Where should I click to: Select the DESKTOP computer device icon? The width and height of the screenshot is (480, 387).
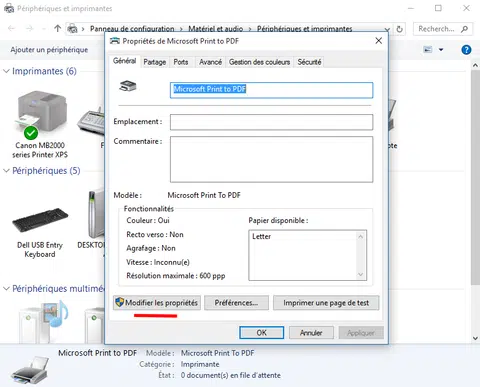(x=96, y=213)
